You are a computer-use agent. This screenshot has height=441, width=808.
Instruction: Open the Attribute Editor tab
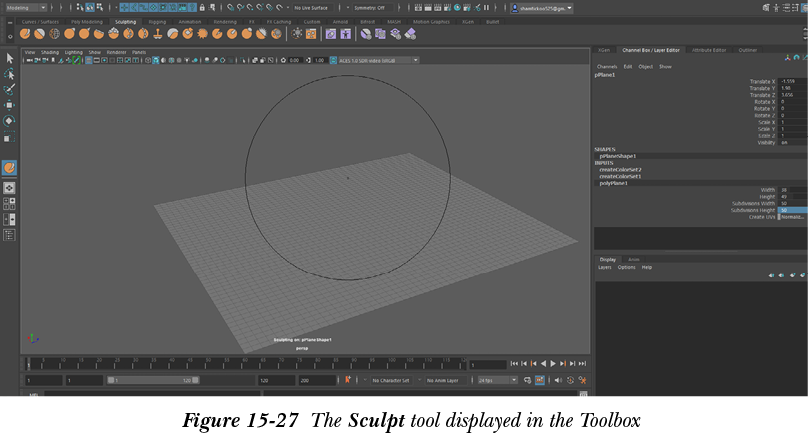tap(709, 49)
